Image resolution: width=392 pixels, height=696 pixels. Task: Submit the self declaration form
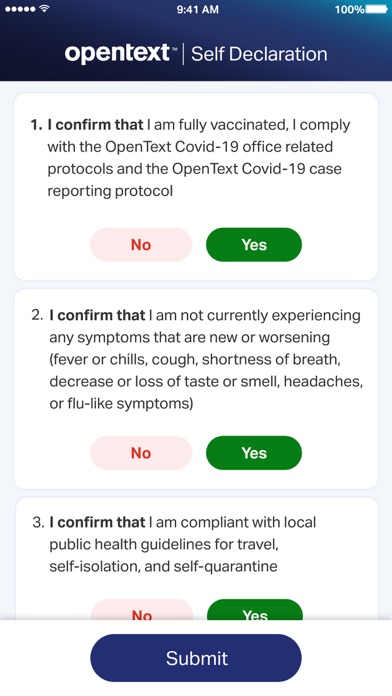tap(196, 658)
